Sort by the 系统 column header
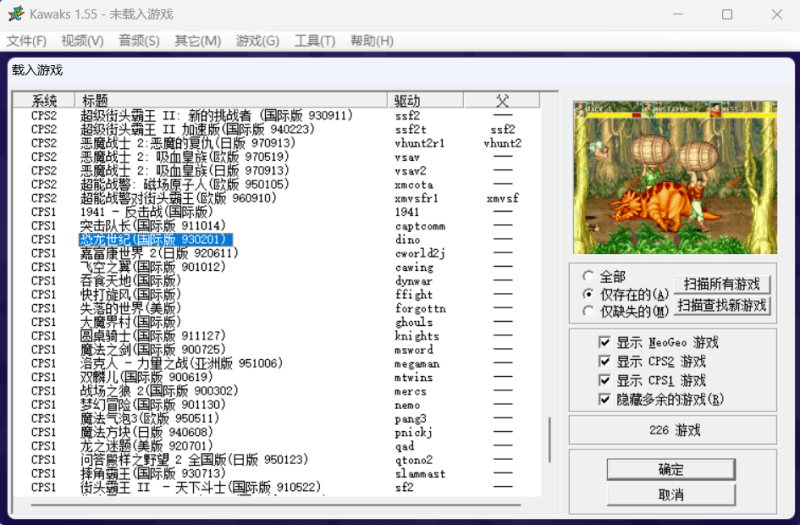This screenshot has width=800, height=525. point(44,101)
